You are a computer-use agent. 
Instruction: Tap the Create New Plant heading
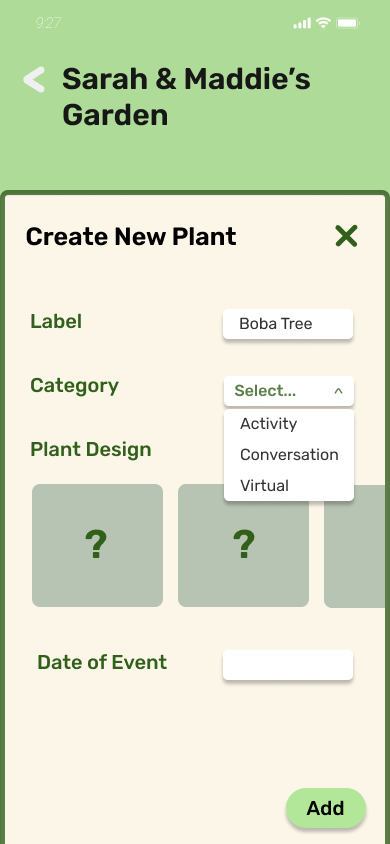131,237
